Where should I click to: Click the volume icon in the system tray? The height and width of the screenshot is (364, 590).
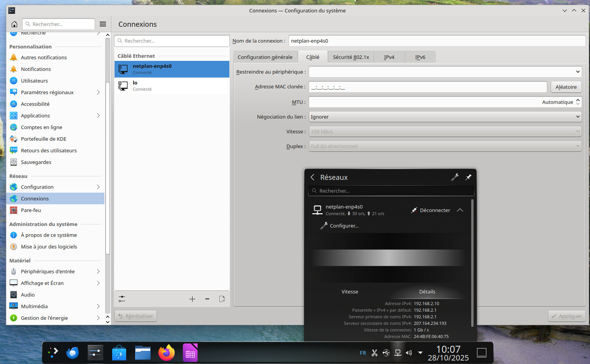[x=409, y=353]
